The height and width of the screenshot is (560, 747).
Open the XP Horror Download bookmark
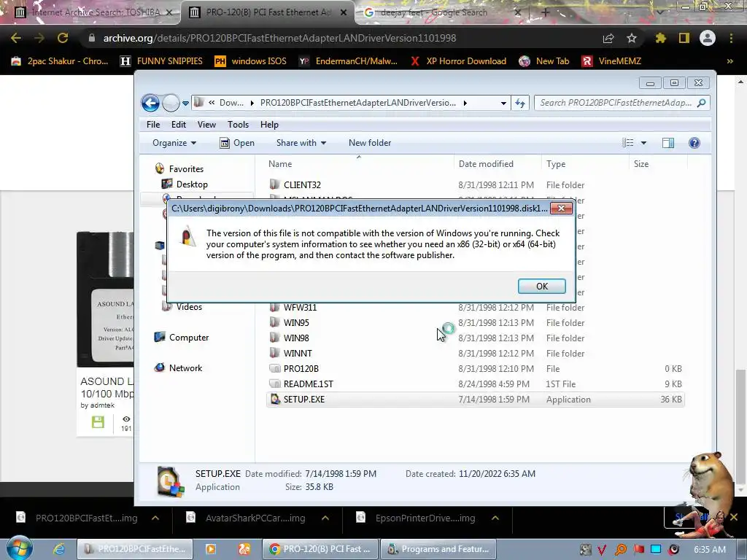click(458, 61)
